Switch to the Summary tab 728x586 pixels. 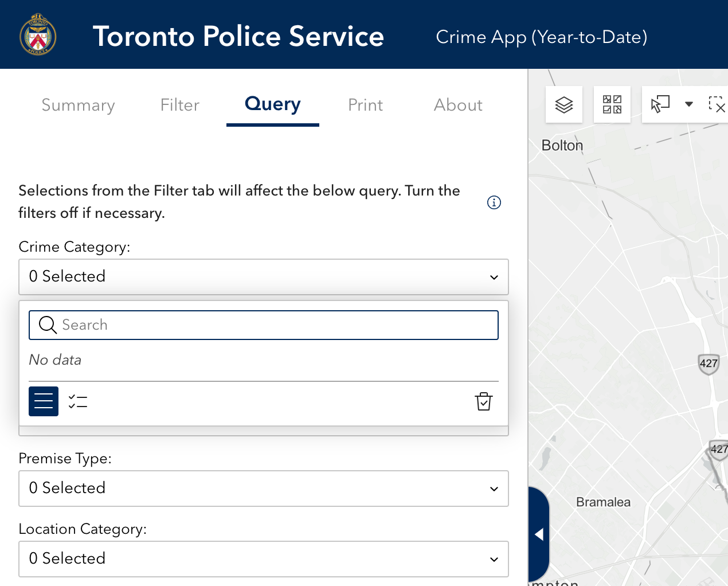click(78, 105)
